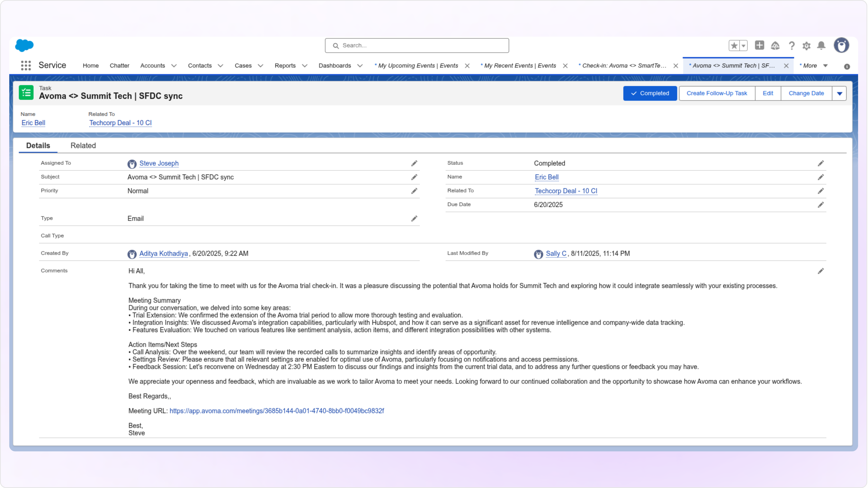Screen dimensions: 868x488
Task: Open the Chatter nav item
Action: click(x=119, y=66)
